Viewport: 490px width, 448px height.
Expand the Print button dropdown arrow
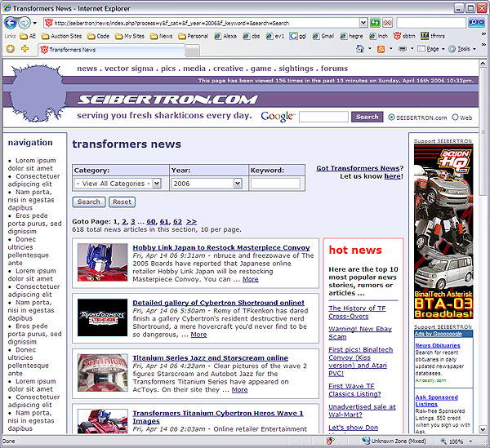pyautogui.click(x=412, y=49)
